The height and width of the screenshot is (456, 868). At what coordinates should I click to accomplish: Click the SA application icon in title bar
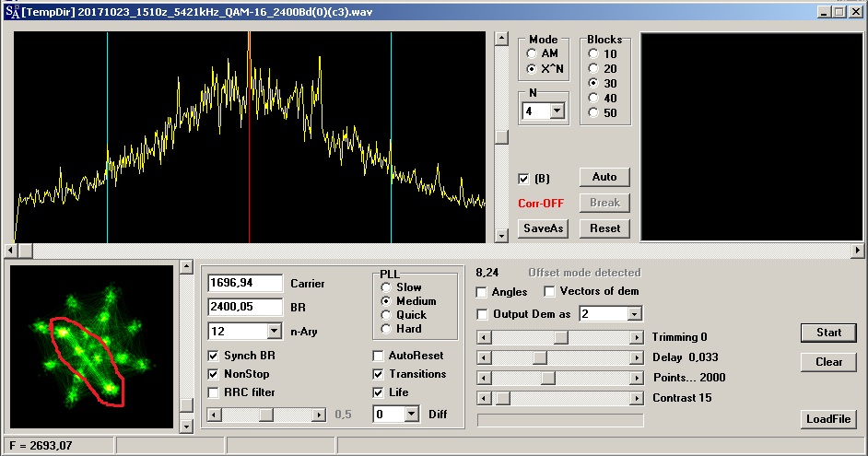11,11
